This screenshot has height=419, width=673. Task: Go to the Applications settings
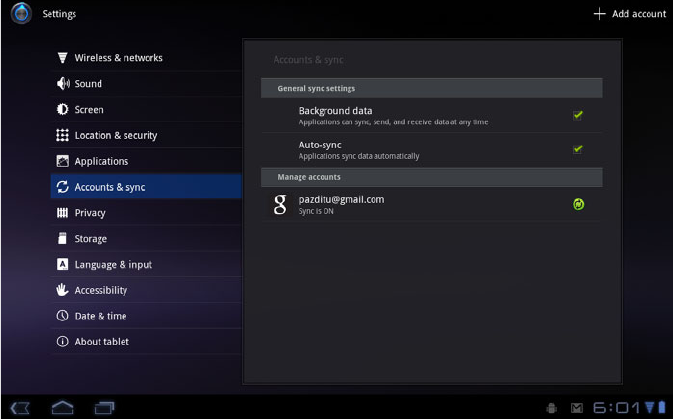click(x=101, y=161)
